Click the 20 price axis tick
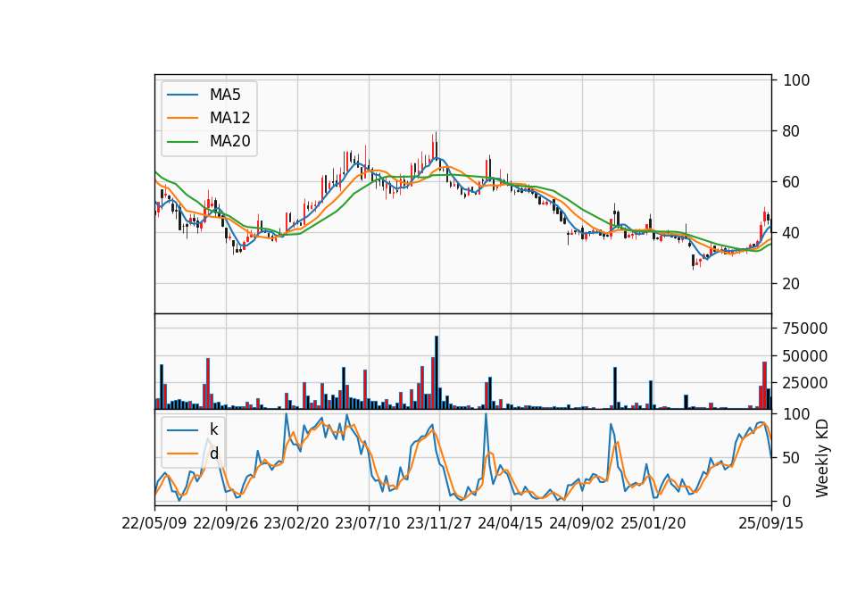The height and width of the screenshot is (616, 857). [791, 284]
